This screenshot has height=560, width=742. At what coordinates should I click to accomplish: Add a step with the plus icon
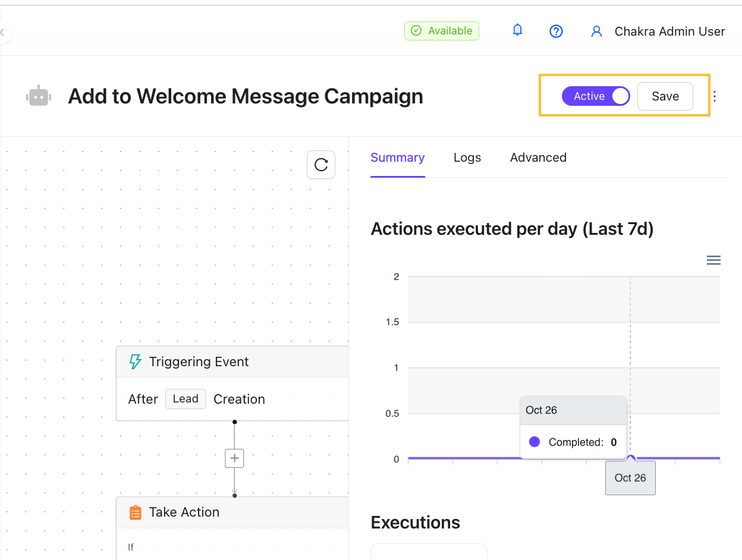[234, 458]
